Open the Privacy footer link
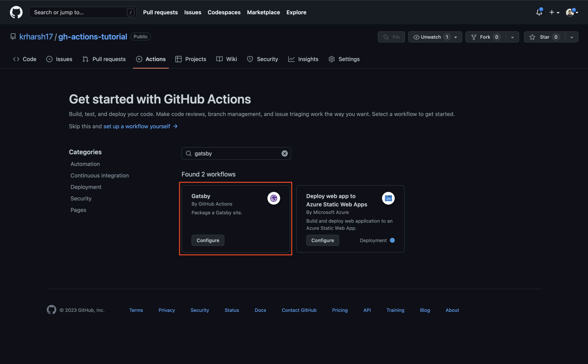The height and width of the screenshot is (364, 588). (x=167, y=310)
